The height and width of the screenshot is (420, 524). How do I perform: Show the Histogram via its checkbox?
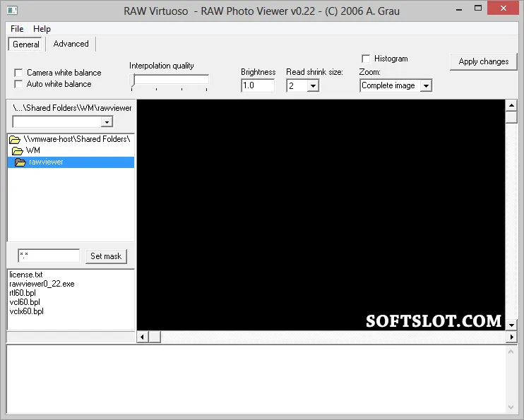366,59
